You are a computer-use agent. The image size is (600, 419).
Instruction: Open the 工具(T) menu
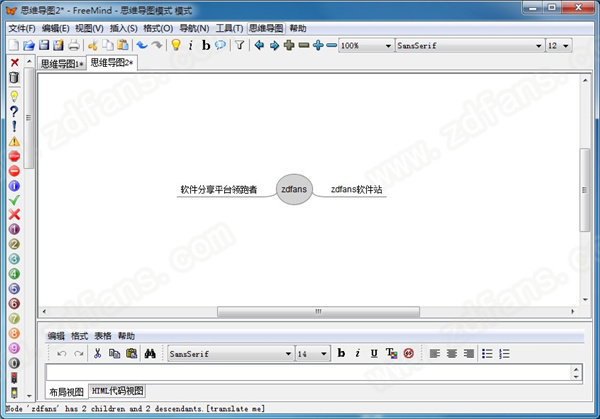229,28
